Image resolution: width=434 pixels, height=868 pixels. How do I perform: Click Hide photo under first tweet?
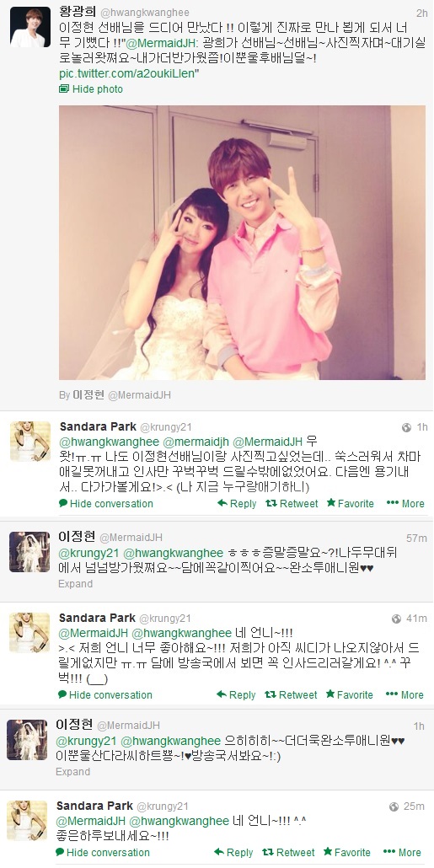pyautogui.click(x=91, y=89)
